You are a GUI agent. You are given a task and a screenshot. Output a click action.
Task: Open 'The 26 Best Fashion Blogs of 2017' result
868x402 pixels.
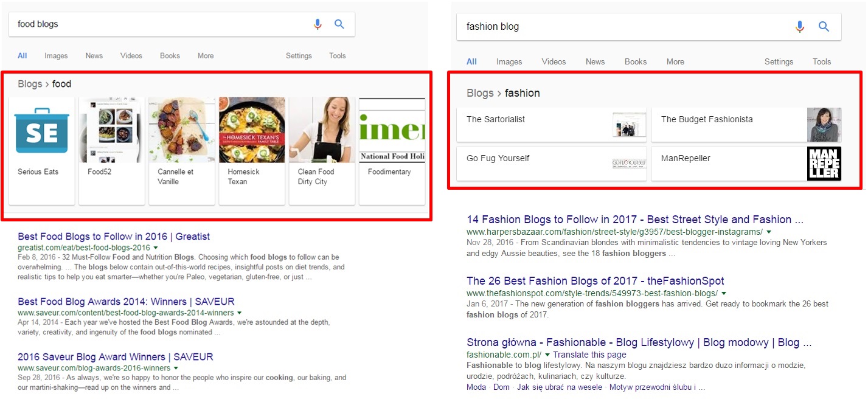click(x=595, y=281)
